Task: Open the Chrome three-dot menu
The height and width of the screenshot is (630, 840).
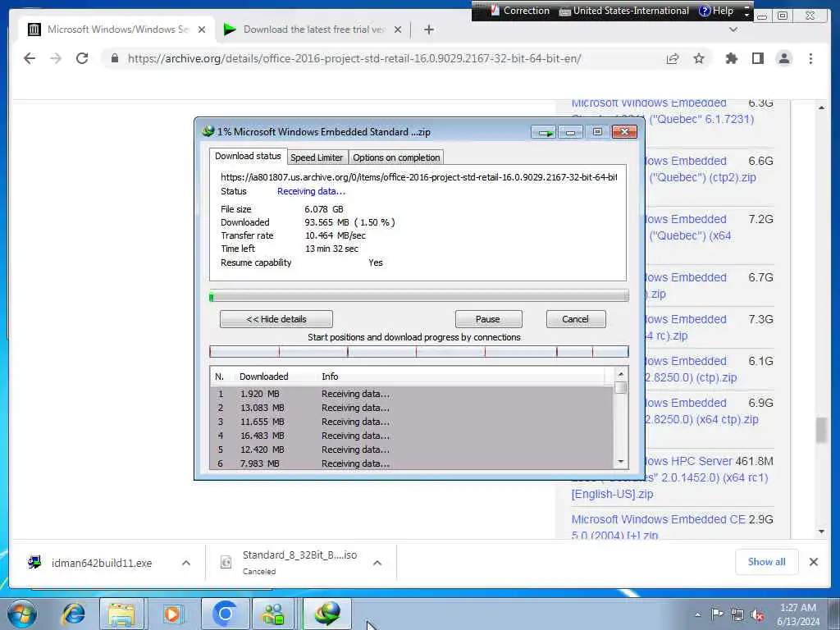Action: [810, 58]
